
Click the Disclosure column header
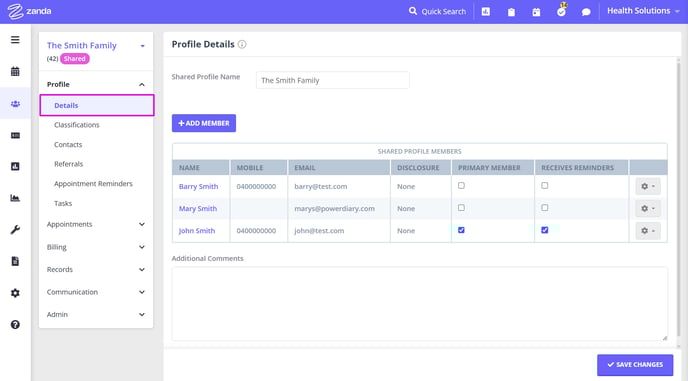(421, 168)
